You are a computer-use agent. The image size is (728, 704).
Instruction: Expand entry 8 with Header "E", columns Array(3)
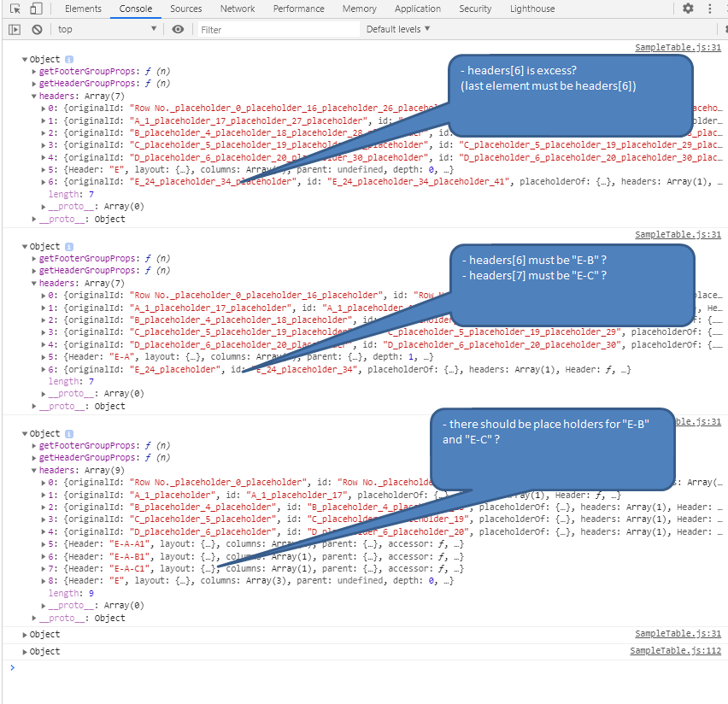[x=44, y=581]
